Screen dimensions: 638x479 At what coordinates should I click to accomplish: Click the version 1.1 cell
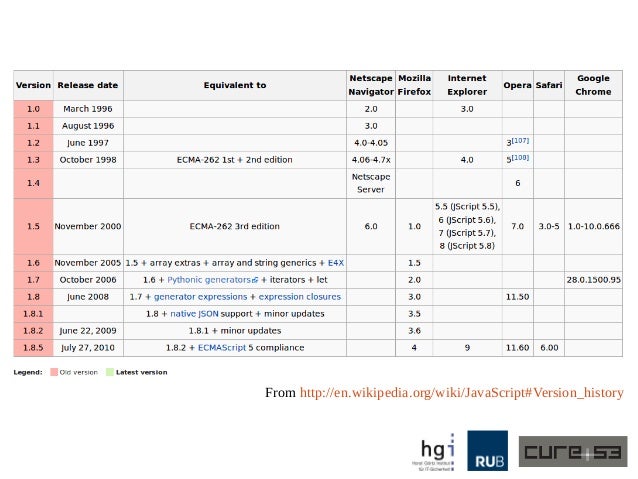(33, 126)
